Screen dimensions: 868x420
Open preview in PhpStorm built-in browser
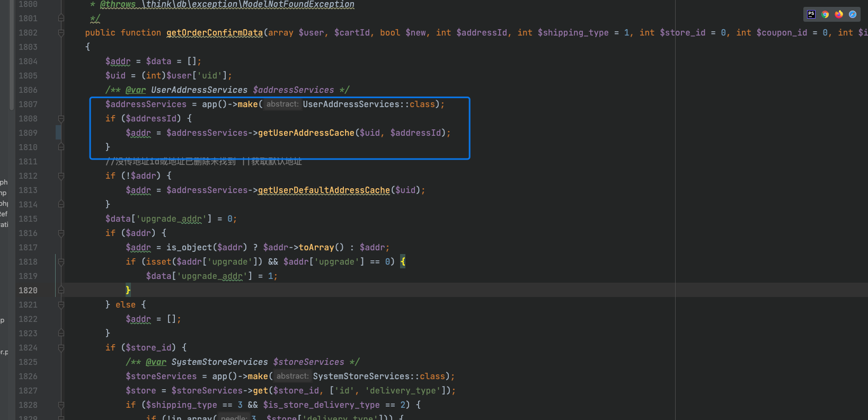(x=811, y=14)
